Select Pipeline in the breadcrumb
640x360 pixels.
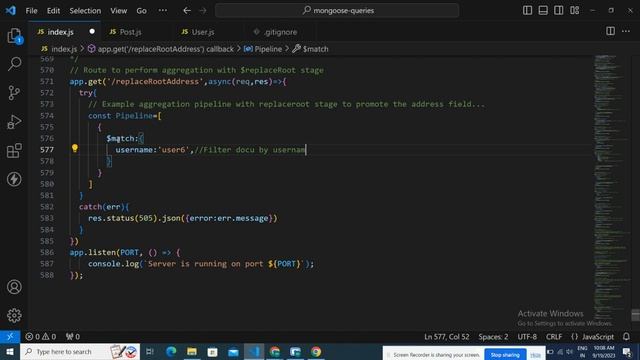click(263, 49)
